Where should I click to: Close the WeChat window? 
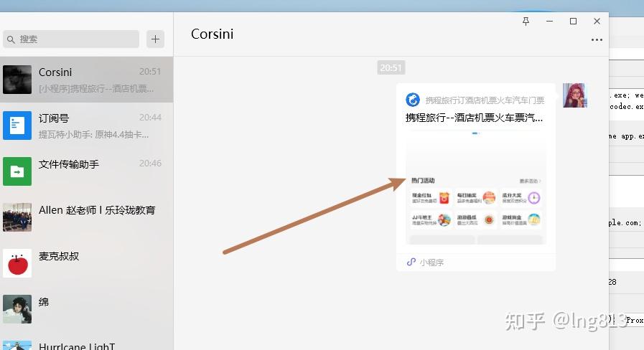coord(597,22)
